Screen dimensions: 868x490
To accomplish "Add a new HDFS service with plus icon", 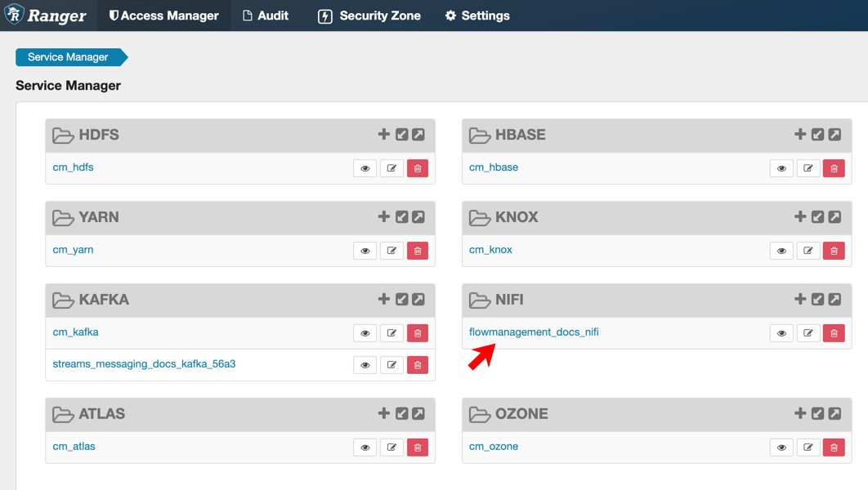I will (x=383, y=135).
